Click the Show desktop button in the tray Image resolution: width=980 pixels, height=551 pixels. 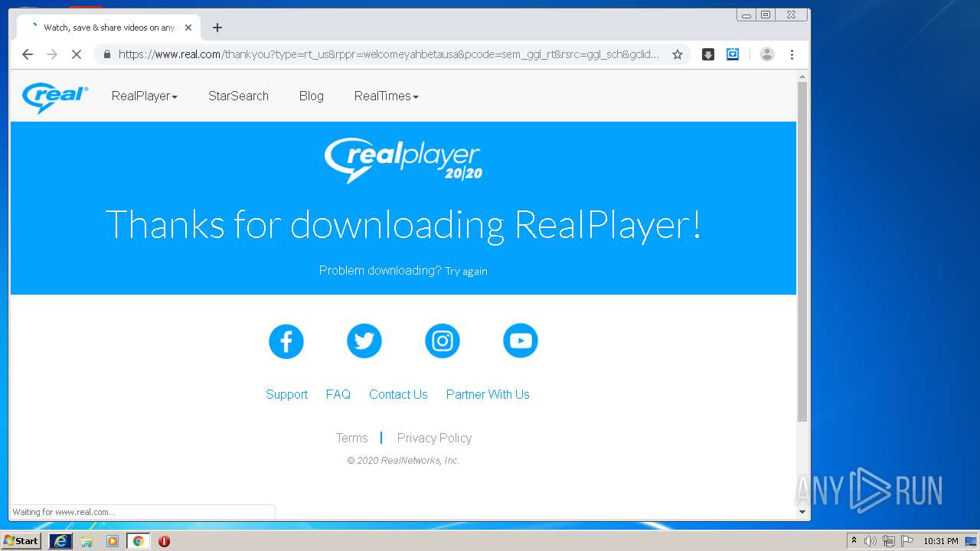coord(972,541)
